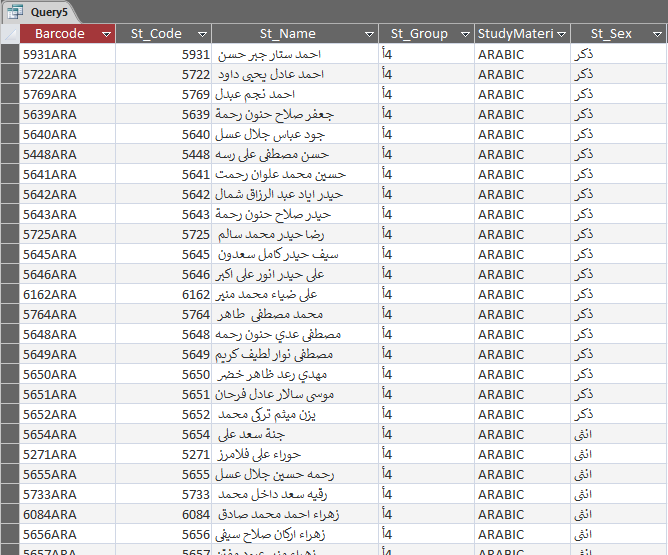668x555 pixels.
Task: Click St_Group cell in 5722ARA row
Action: (x=426, y=75)
